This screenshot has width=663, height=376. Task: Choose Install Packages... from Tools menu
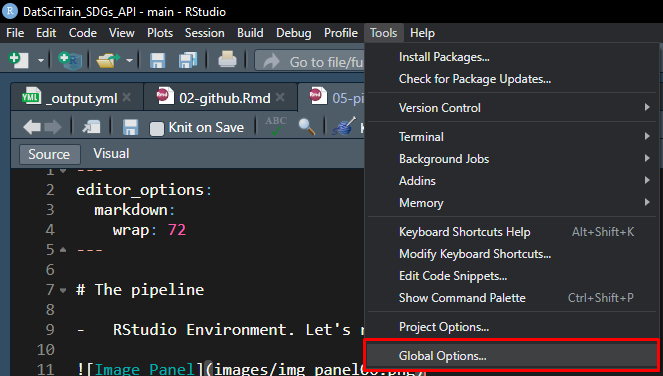512,57
